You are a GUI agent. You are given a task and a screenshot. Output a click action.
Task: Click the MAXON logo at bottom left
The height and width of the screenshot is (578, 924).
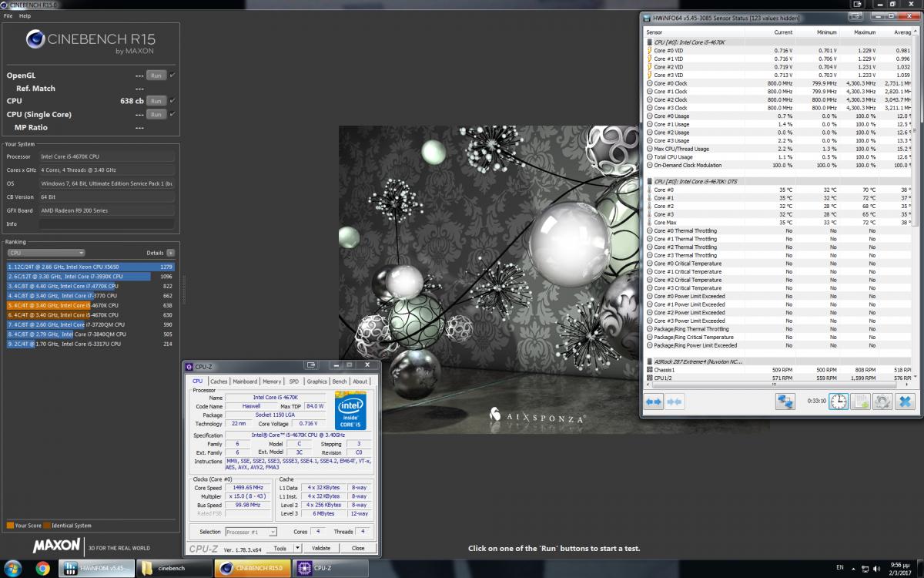(x=56, y=546)
